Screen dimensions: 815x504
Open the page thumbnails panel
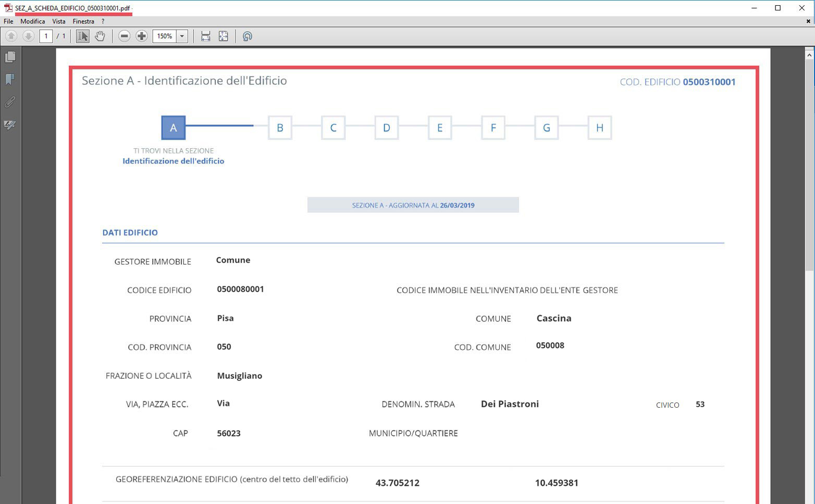pos(10,57)
